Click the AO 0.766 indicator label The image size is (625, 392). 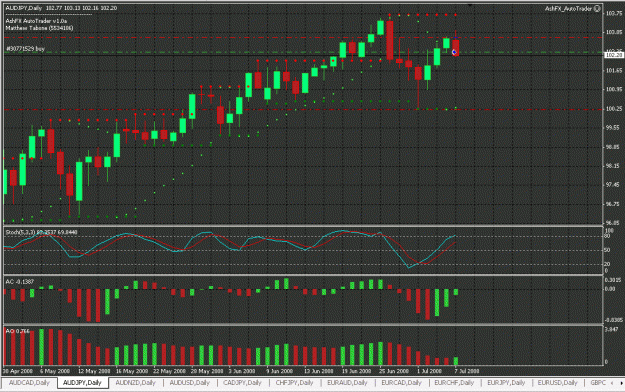[x=17, y=331]
